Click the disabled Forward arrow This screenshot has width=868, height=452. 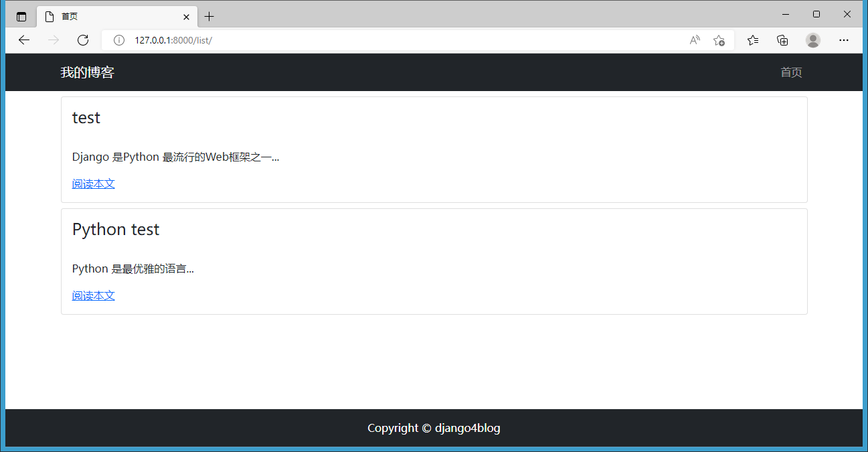coord(54,40)
